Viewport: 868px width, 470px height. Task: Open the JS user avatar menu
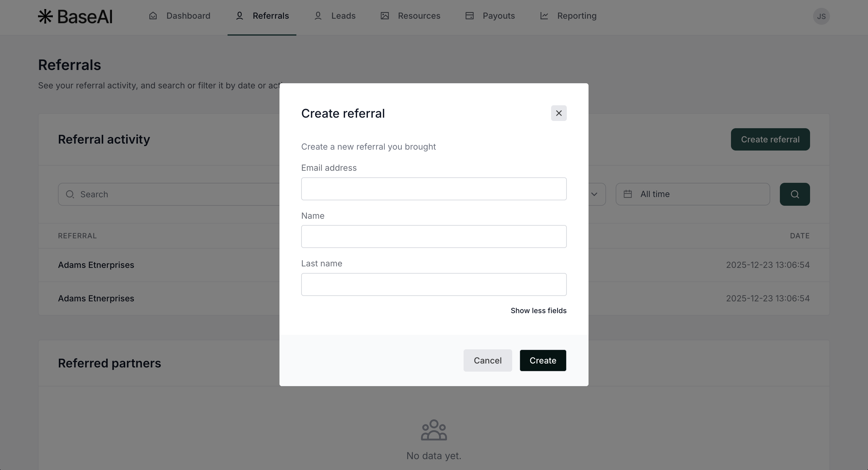pyautogui.click(x=821, y=16)
